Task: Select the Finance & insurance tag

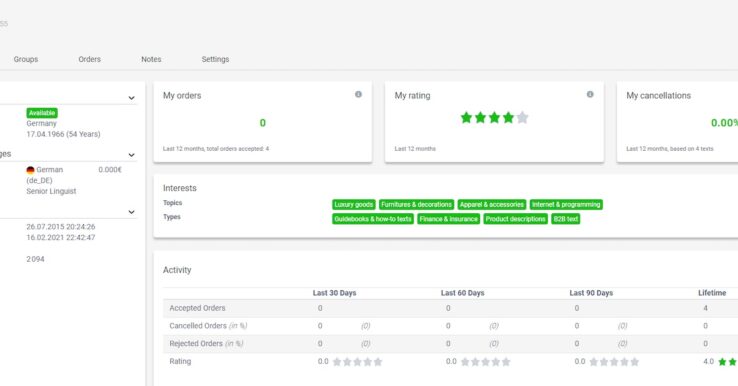Action: 449,219
